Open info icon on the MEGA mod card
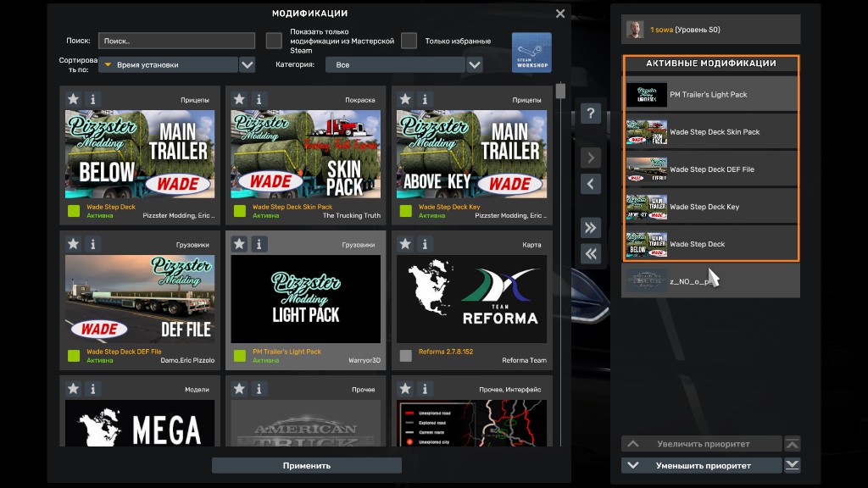Image resolution: width=868 pixels, height=488 pixels. (x=93, y=389)
